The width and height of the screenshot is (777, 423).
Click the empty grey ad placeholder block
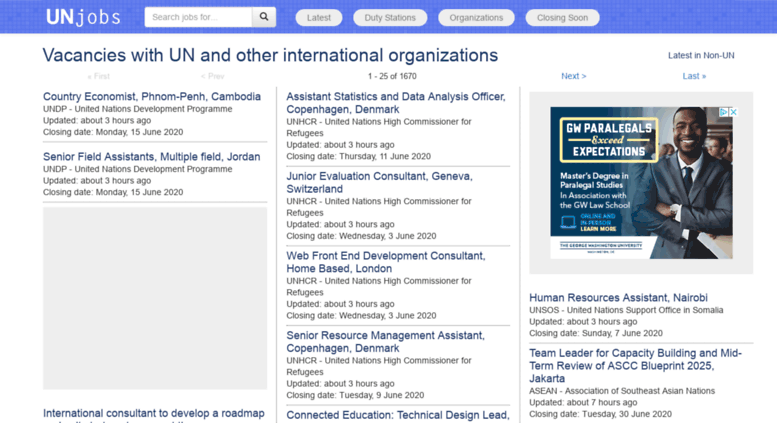point(155,298)
